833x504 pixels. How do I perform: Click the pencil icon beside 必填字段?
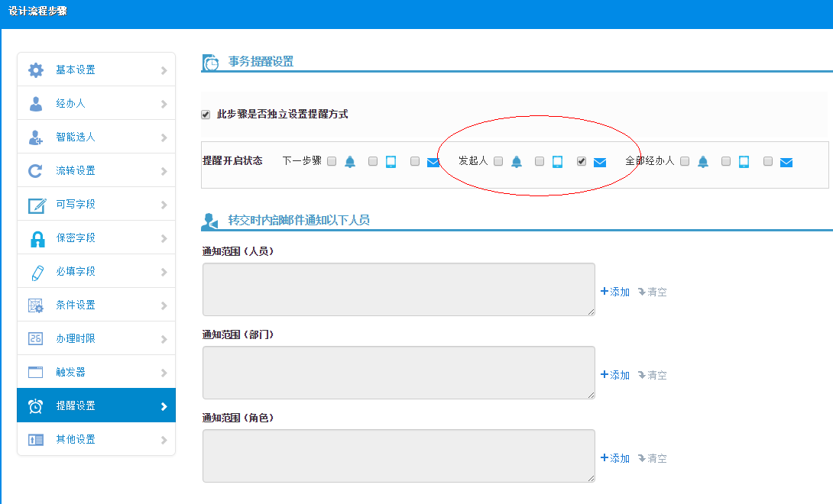[36, 272]
